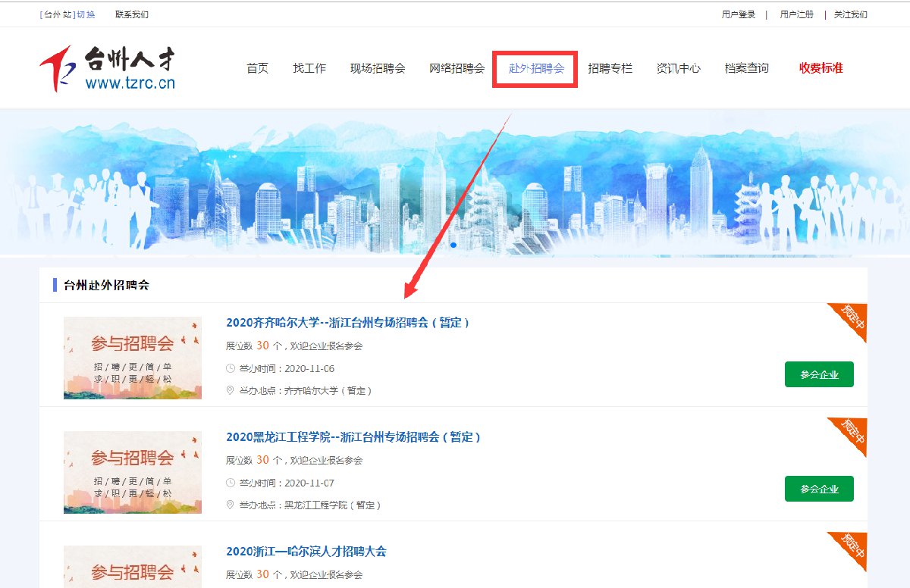Open the 2020浙江—哈尔滨人才招聘大会 title
This screenshot has height=588, width=910.
click(306, 552)
